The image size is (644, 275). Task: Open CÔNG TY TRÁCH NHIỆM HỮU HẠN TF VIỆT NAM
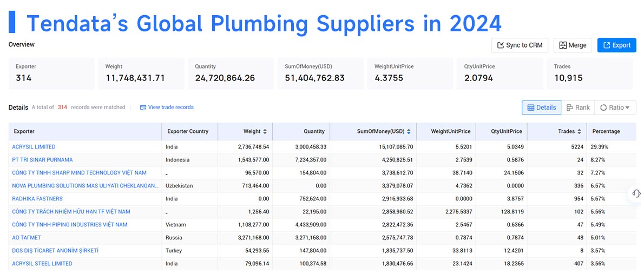click(x=71, y=212)
